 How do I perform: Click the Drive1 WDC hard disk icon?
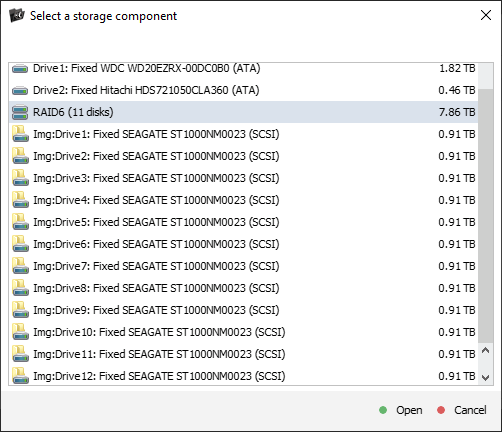pos(20,69)
